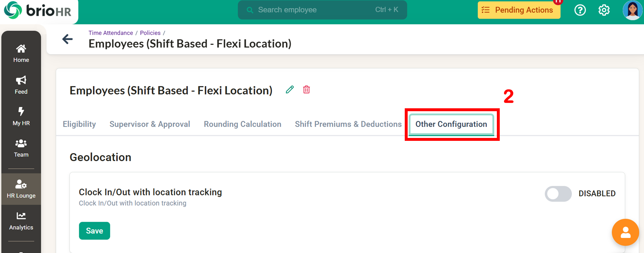Open Pending Actions button
644x253 pixels.
pyautogui.click(x=519, y=10)
